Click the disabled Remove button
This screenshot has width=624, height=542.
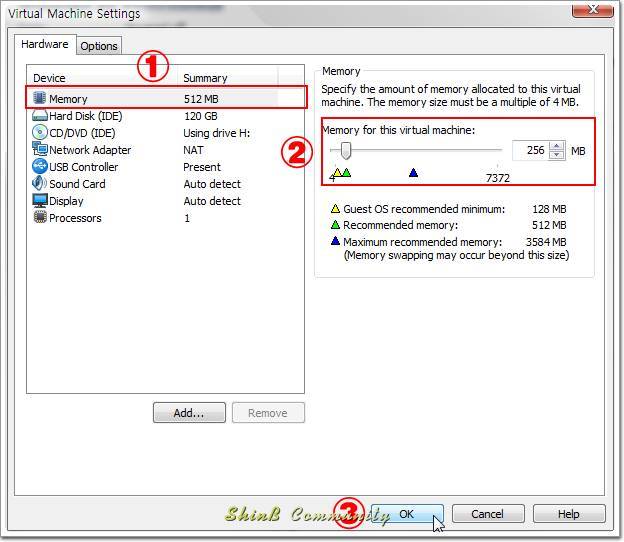click(x=268, y=413)
